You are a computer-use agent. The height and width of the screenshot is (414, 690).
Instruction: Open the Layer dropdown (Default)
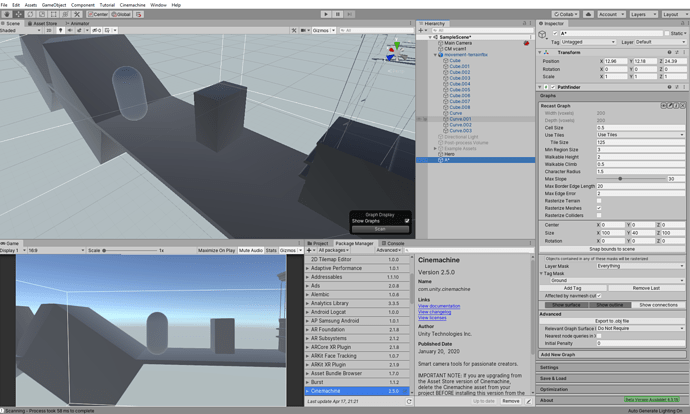[660, 42]
